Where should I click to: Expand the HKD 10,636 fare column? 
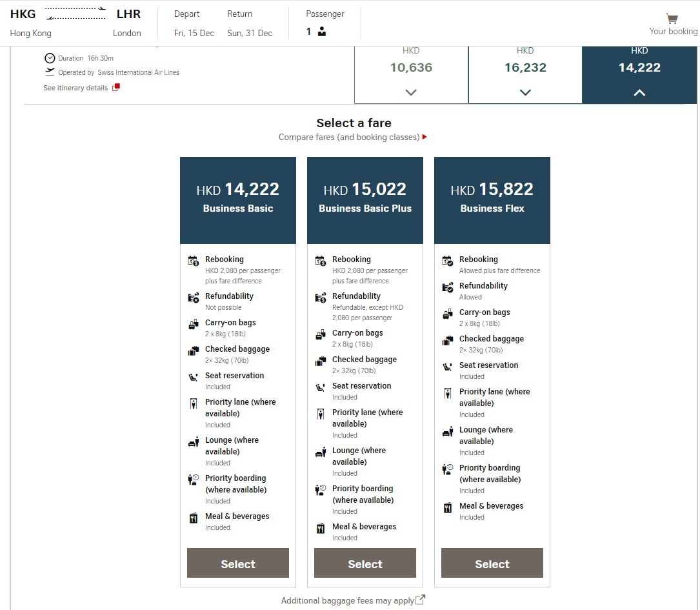(411, 92)
